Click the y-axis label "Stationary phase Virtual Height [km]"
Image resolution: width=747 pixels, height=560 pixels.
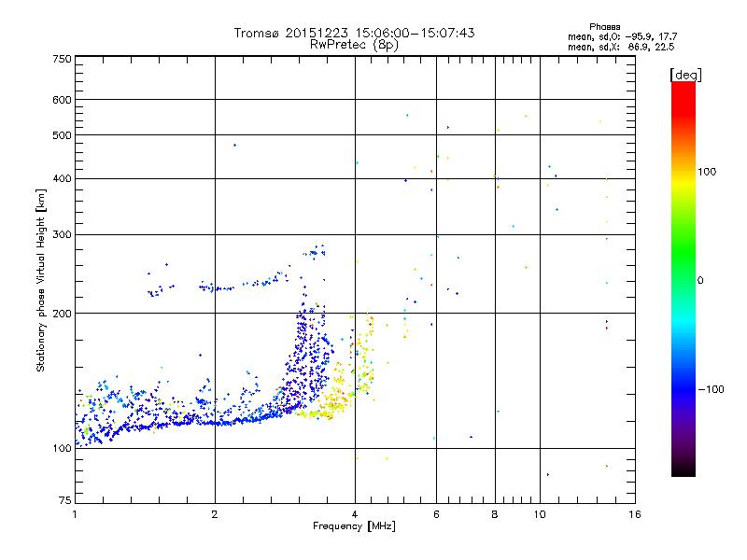click(x=41, y=280)
